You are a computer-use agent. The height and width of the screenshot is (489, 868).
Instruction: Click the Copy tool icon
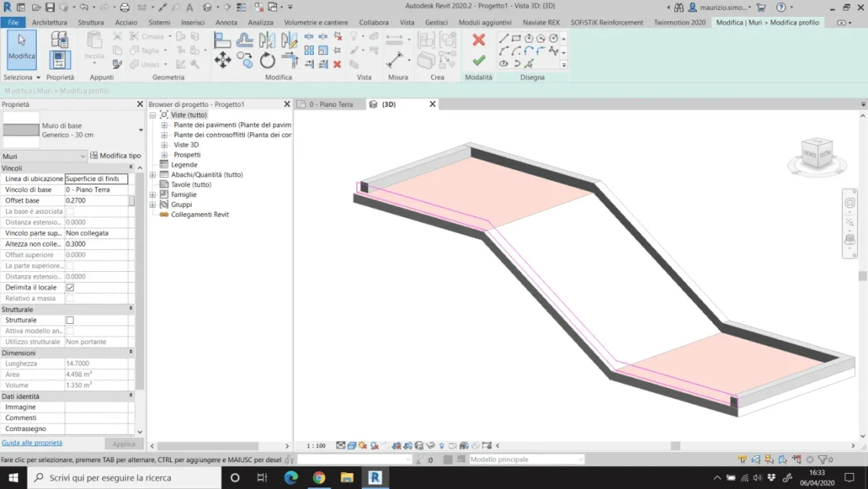245,60
